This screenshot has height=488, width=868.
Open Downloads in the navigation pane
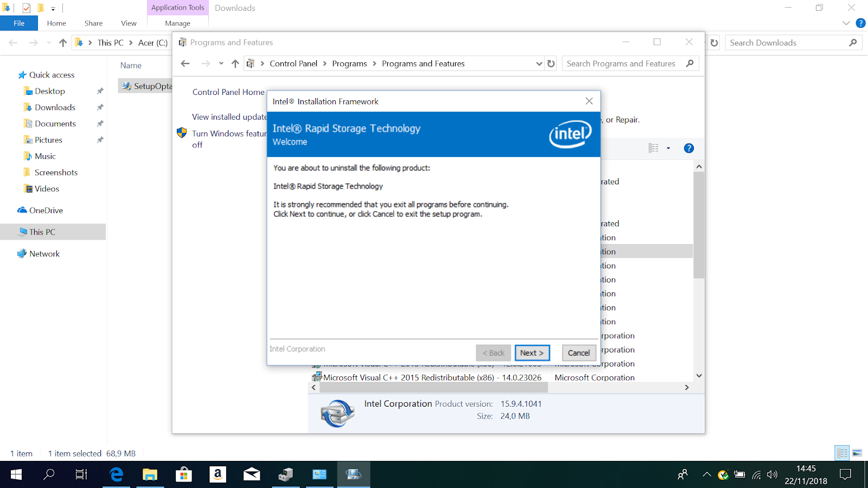tap(55, 107)
